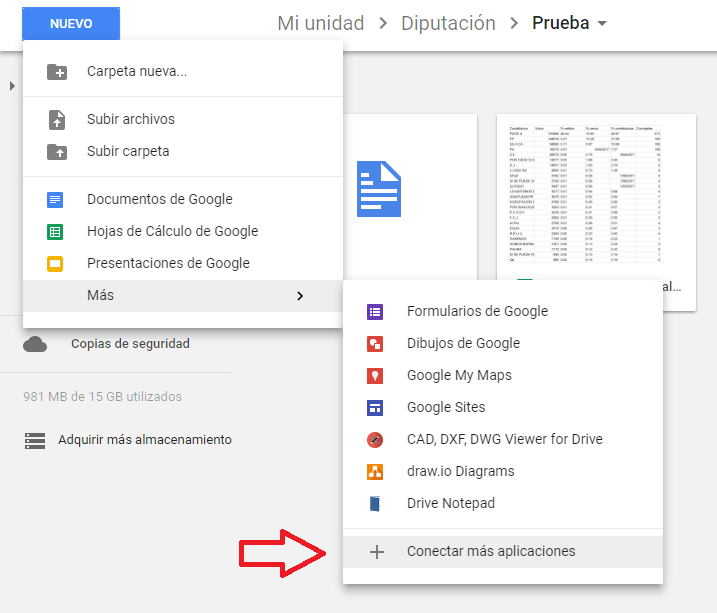Screen dimensions: 717x613
Task: Click the yellow Google Slides icon
Action: click(55, 264)
